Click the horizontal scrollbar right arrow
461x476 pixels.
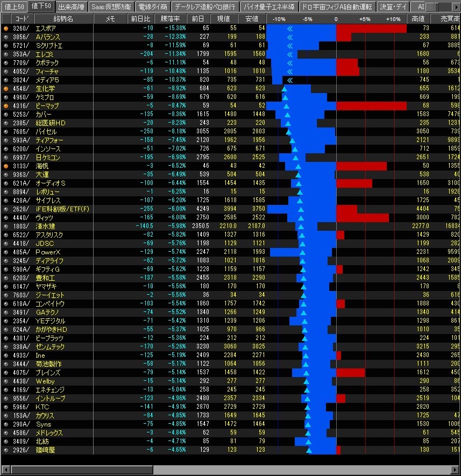pyautogui.click(x=455, y=470)
